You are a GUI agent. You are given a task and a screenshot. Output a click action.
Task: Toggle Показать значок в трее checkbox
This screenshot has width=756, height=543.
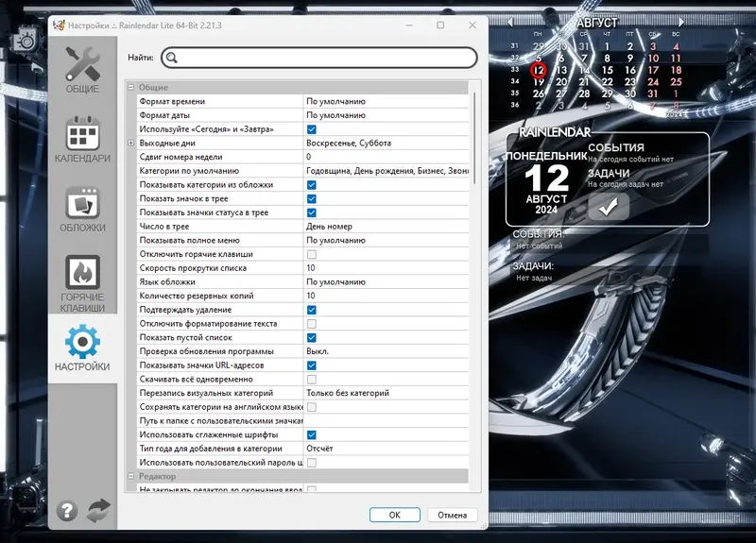pyautogui.click(x=312, y=198)
